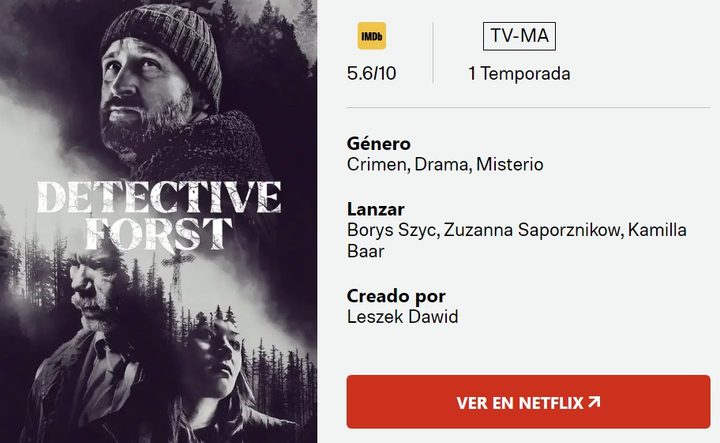Click the 5.6/10 rating score

click(x=371, y=73)
